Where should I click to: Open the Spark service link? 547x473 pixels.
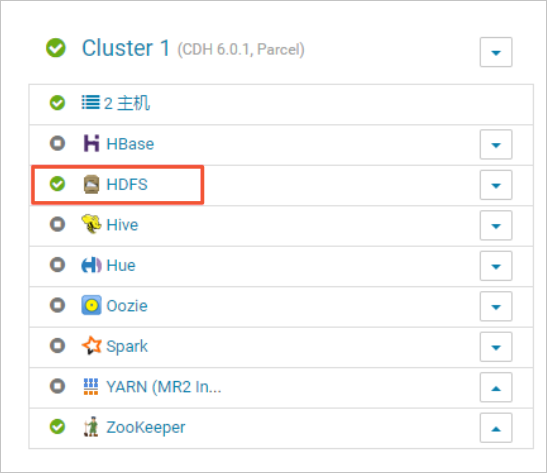point(127,346)
